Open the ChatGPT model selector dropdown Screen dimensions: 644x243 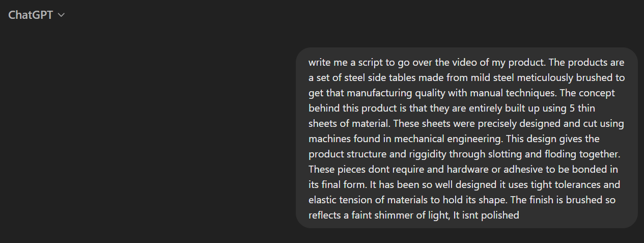(36, 15)
